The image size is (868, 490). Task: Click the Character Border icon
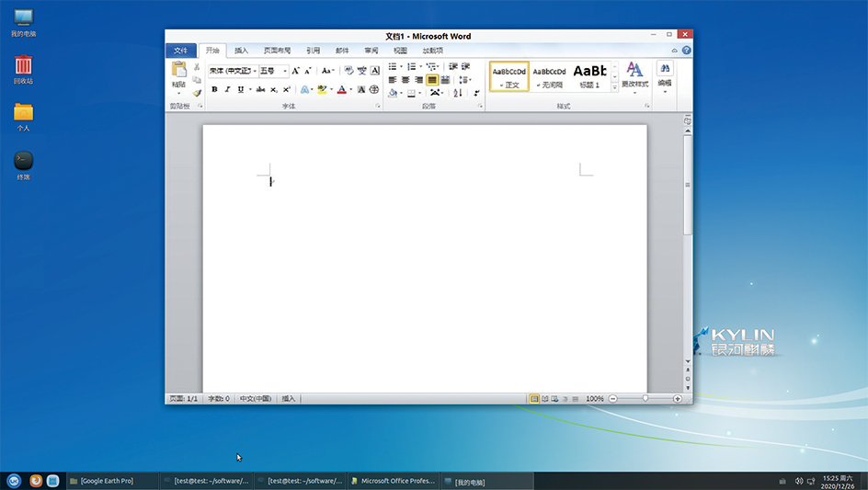pos(375,70)
